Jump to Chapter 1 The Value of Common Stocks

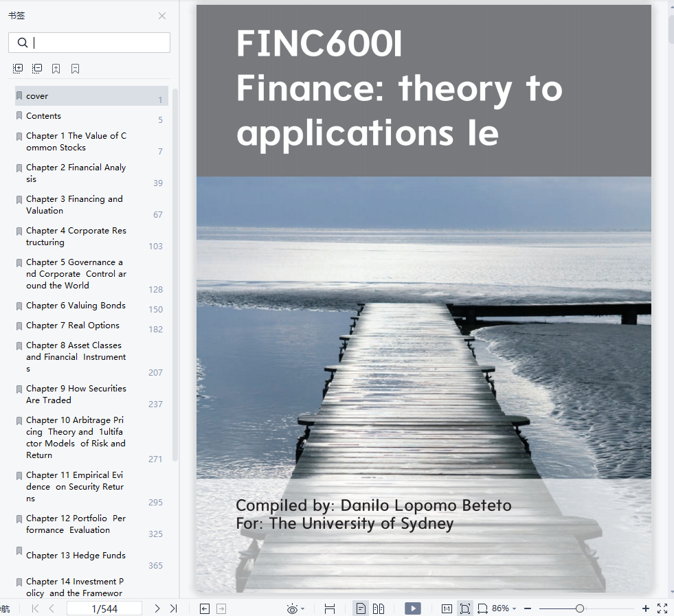point(91,141)
